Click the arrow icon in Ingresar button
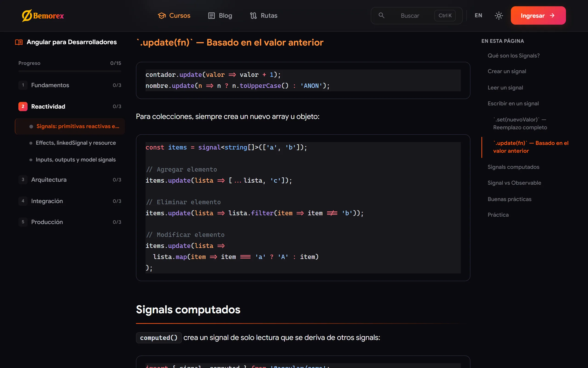Image resolution: width=588 pixels, height=368 pixels. [552, 16]
